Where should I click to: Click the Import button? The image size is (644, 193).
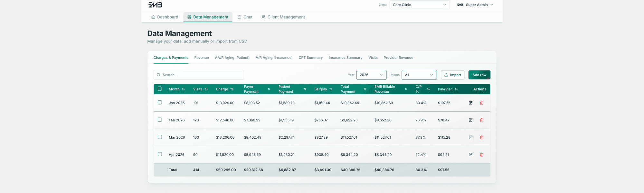click(452, 75)
